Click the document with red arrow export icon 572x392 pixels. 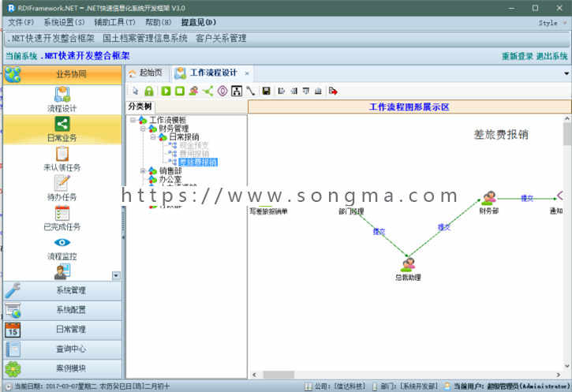pos(333,91)
